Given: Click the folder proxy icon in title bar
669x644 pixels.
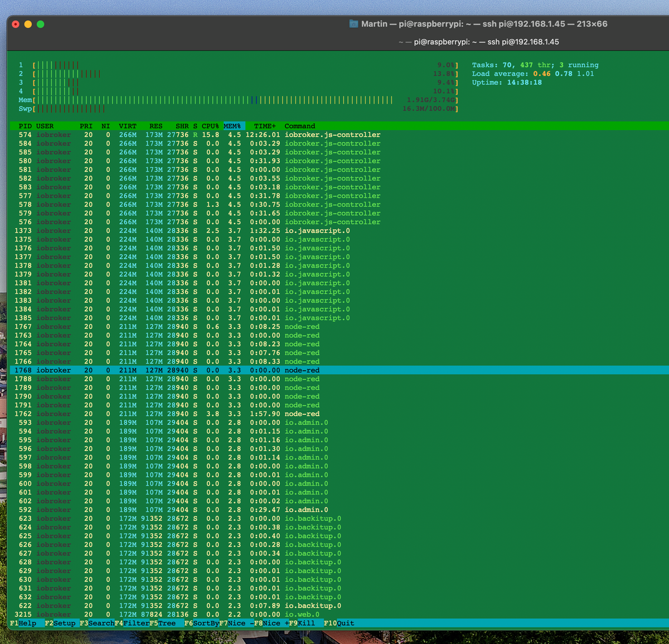Looking at the screenshot, I should pos(353,24).
